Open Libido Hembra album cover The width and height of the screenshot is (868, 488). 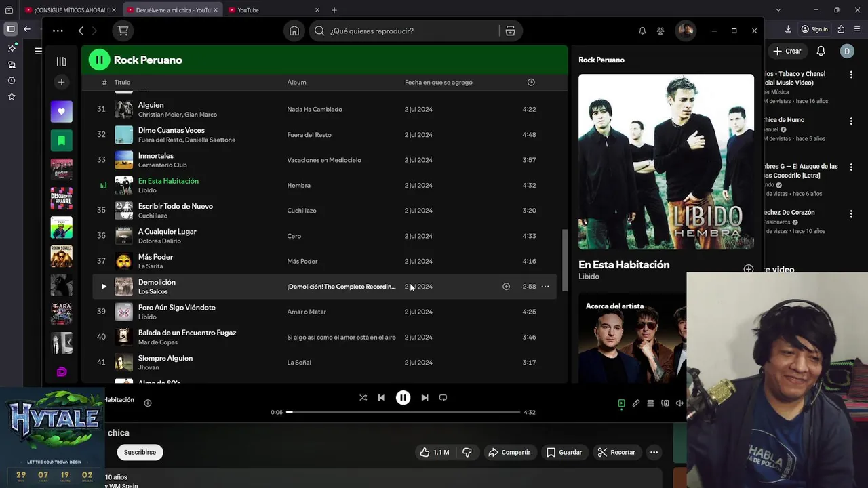click(x=666, y=162)
